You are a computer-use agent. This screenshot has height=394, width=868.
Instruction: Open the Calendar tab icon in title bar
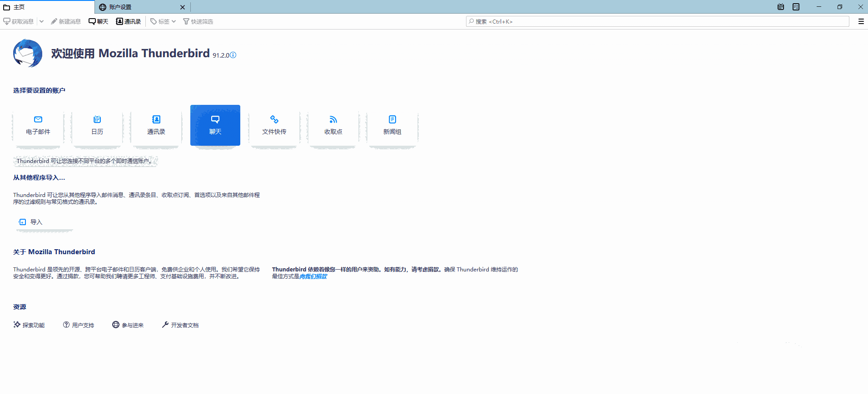[781, 7]
